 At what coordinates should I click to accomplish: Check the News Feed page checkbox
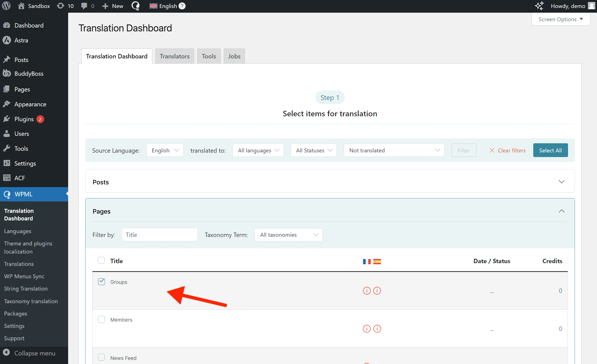(102, 357)
